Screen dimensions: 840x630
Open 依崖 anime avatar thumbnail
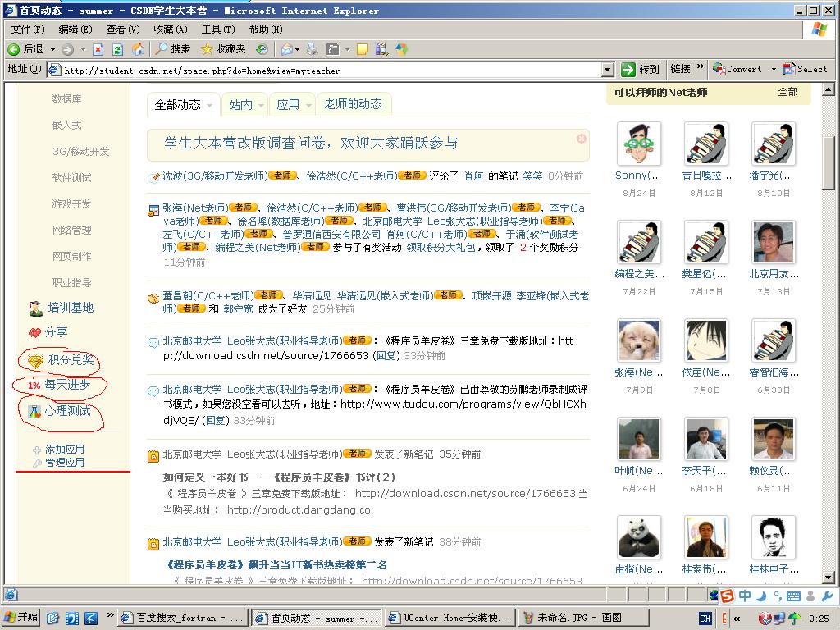706,340
